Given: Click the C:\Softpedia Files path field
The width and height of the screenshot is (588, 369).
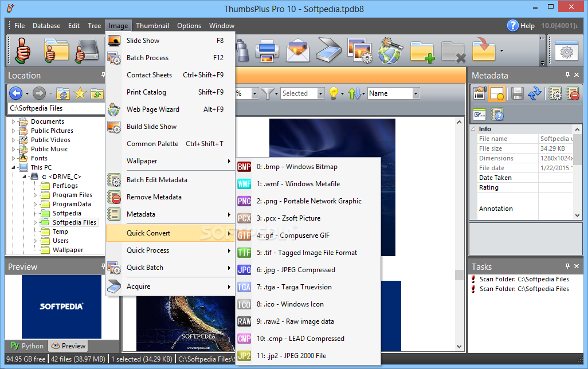Looking at the screenshot, I should (x=56, y=108).
